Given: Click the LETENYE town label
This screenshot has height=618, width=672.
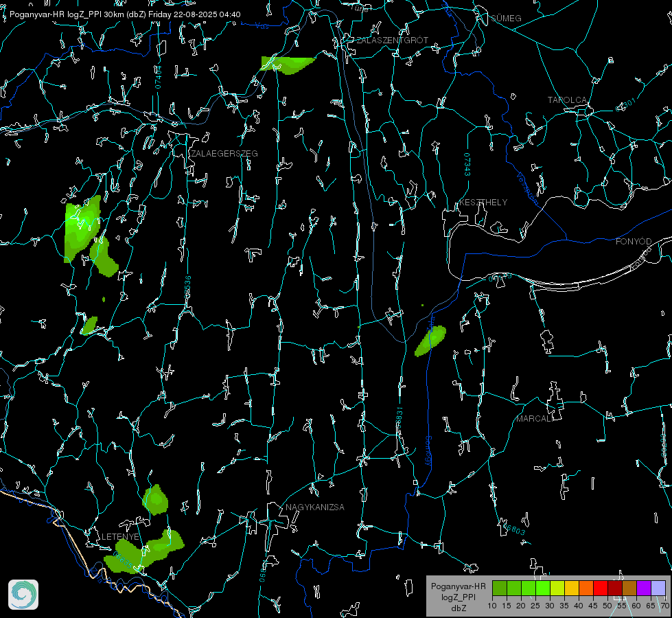Looking at the screenshot, I should 120,537.
